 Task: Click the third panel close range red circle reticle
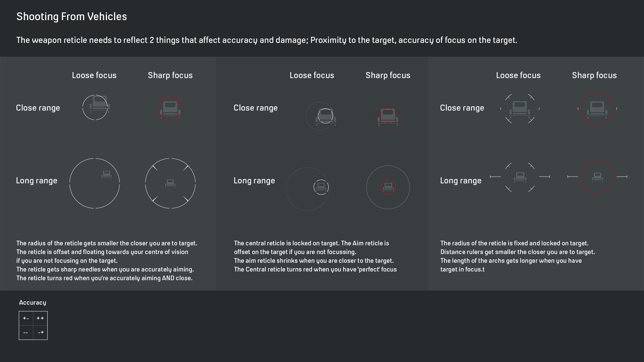597,109
